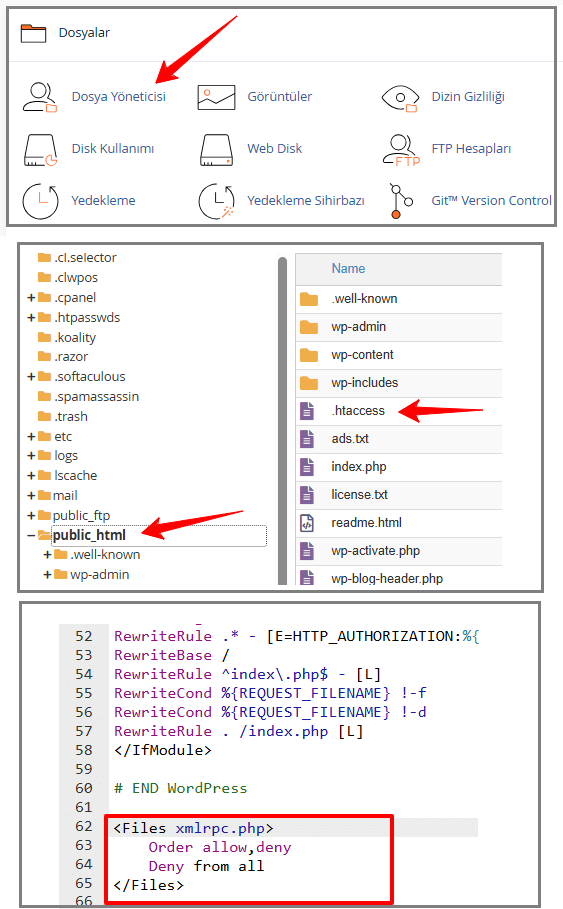Click the 'RewriteBase /' line in editor
The image size is (563, 909).
pyautogui.click(x=172, y=656)
